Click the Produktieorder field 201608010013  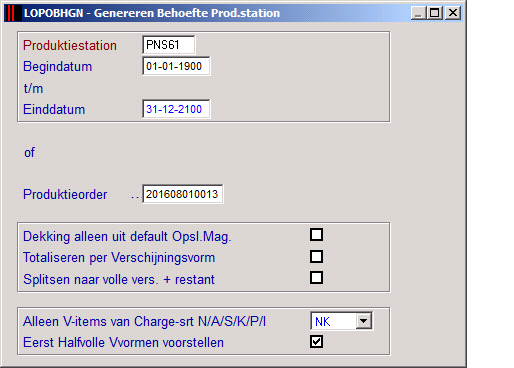coord(183,194)
